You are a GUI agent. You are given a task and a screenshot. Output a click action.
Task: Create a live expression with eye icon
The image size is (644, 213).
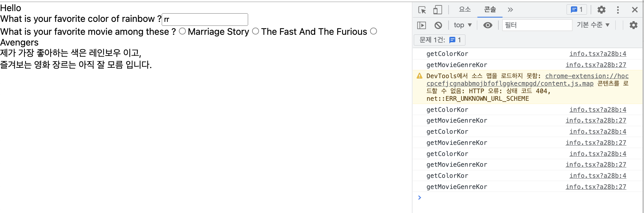(488, 25)
